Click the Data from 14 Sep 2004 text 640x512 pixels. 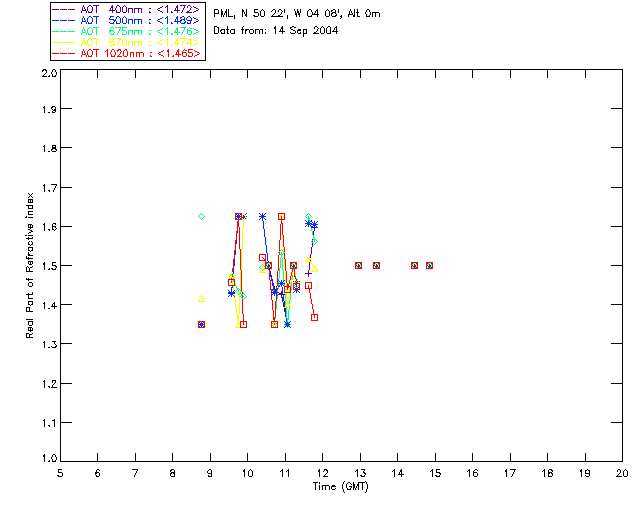276,31
